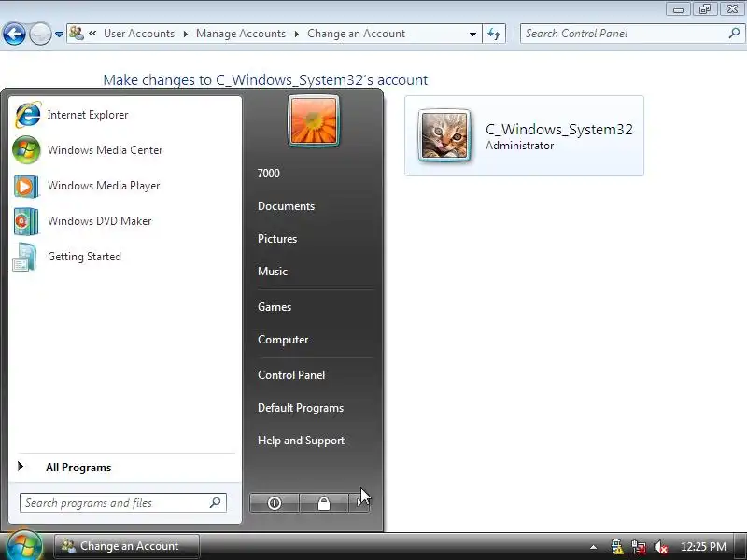The width and height of the screenshot is (747, 560).
Task: Click the address bar refresh button
Action: [494, 34]
